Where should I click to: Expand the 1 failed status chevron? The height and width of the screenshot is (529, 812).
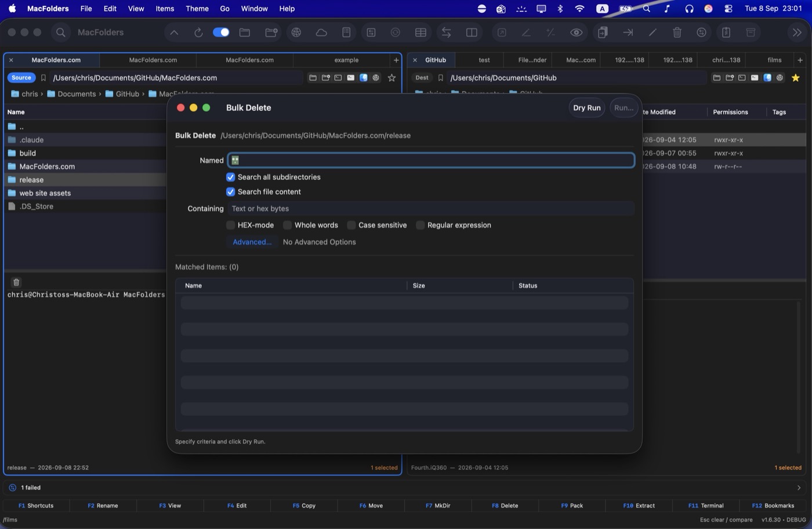point(799,488)
